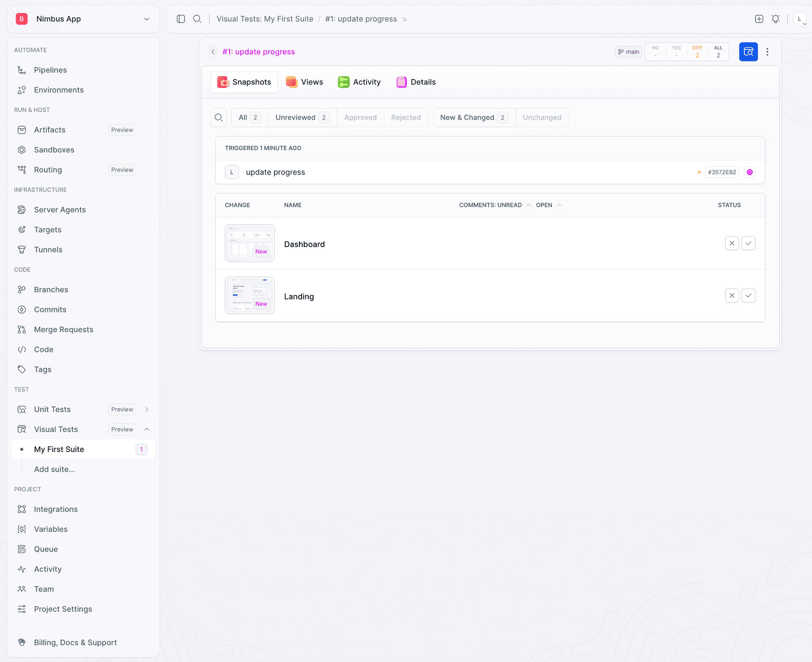Click the pink status icon beside the hash
The image size is (812, 662).
(x=750, y=172)
